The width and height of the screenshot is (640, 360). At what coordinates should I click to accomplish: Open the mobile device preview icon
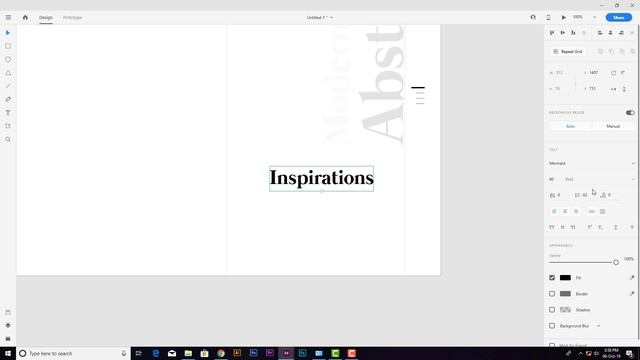pos(548,18)
